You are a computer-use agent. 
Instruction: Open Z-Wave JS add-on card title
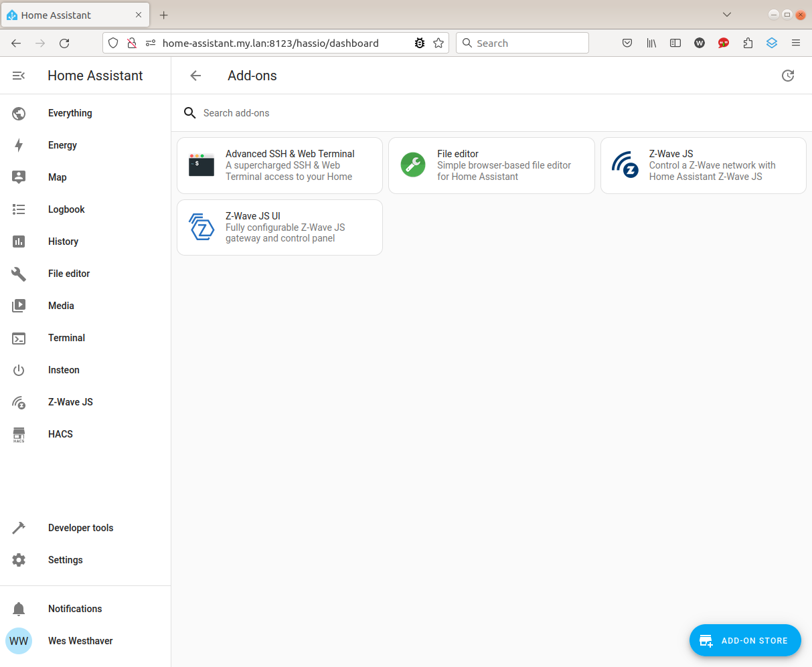pos(671,154)
